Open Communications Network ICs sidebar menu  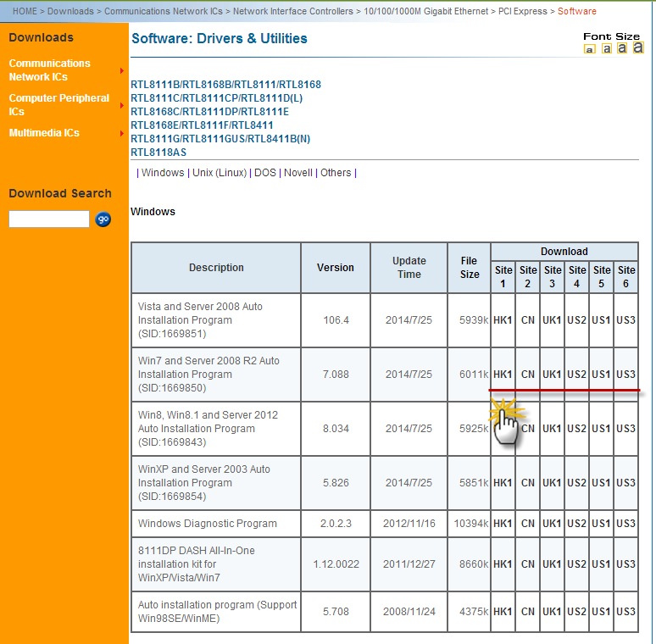pos(49,69)
